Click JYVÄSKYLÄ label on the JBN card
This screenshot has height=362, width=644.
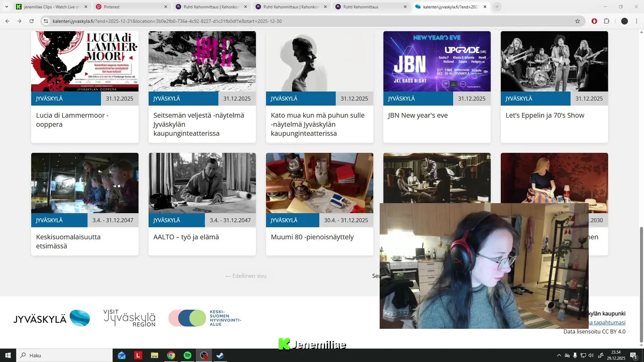[401, 99]
